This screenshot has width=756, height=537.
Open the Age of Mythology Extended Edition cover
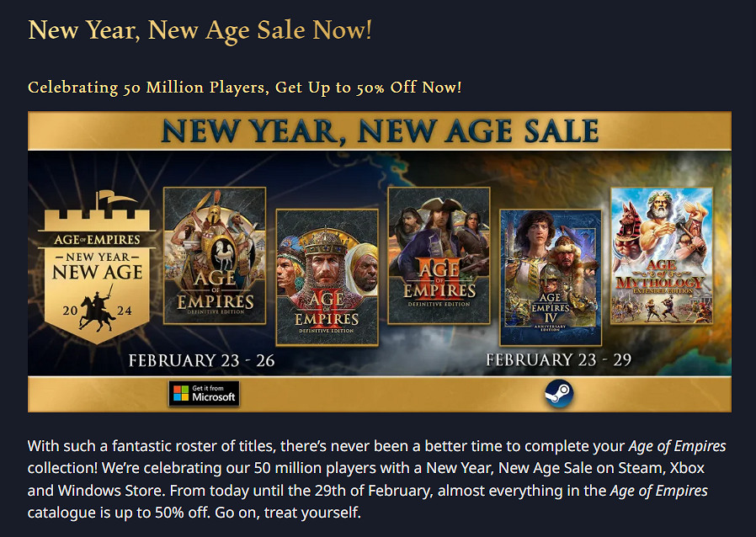click(661, 255)
